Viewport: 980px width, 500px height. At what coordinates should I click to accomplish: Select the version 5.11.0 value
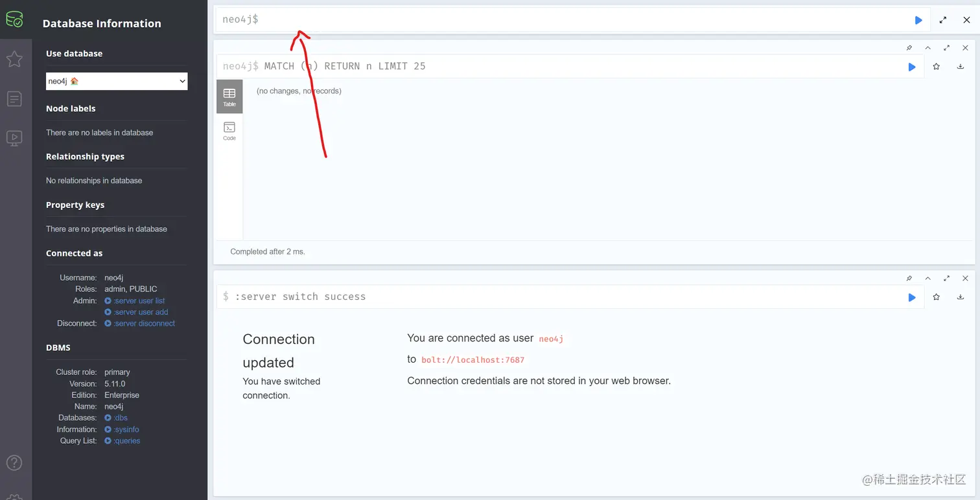[x=115, y=383]
